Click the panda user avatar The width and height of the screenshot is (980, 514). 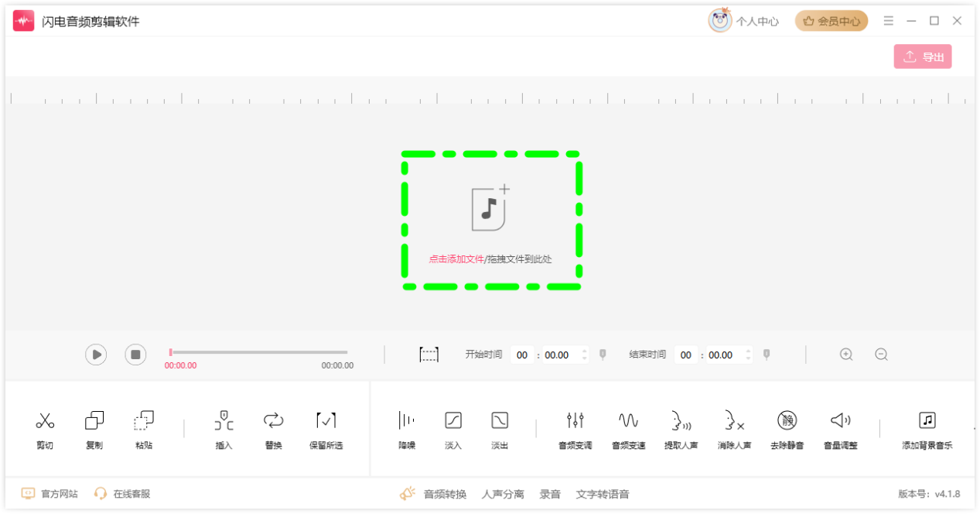720,21
